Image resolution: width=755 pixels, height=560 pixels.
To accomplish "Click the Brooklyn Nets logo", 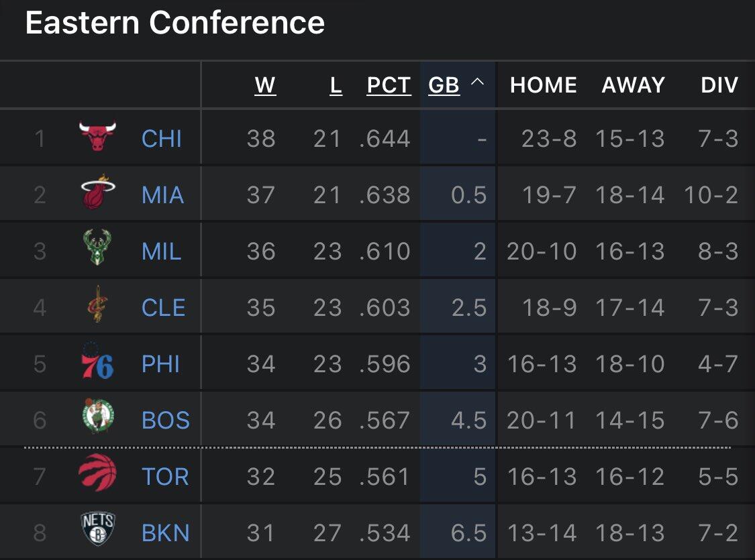I will tap(98, 530).
